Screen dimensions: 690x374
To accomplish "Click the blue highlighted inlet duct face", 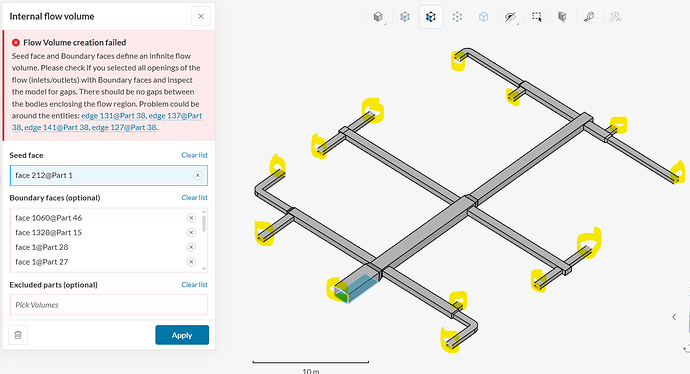I will point(363,288).
